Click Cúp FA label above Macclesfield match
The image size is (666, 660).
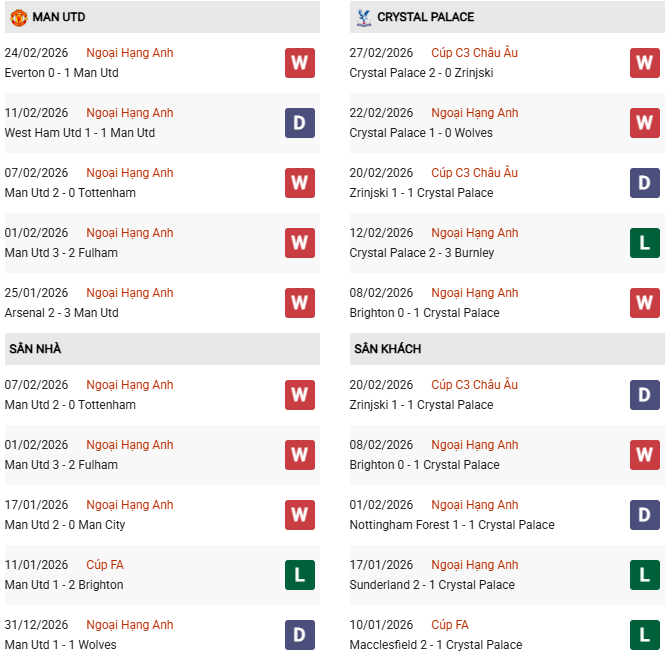[450, 625]
